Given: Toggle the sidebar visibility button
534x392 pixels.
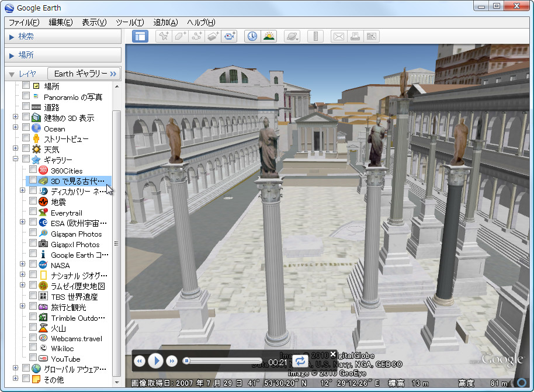Looking at the screenshot, I should [140, 36].
